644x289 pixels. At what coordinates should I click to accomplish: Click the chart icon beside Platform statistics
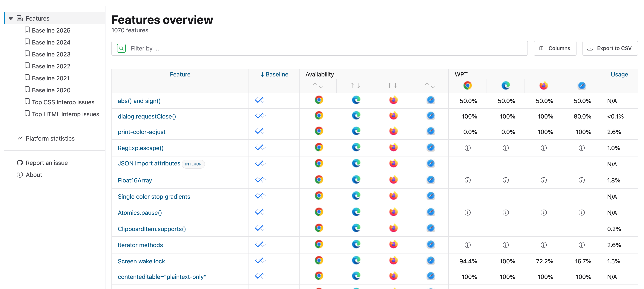click(20, 139)
